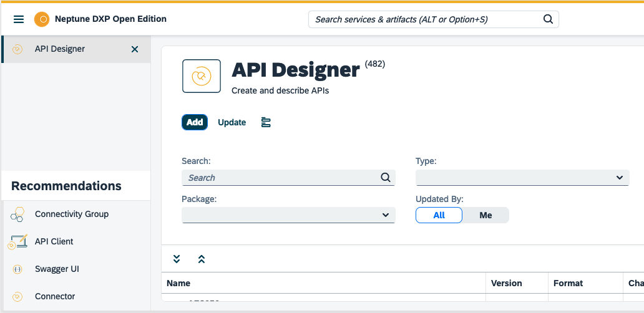This screenshot has height=313, width=644.
Task: Click the Connector icon
Action: coord(17,297)
